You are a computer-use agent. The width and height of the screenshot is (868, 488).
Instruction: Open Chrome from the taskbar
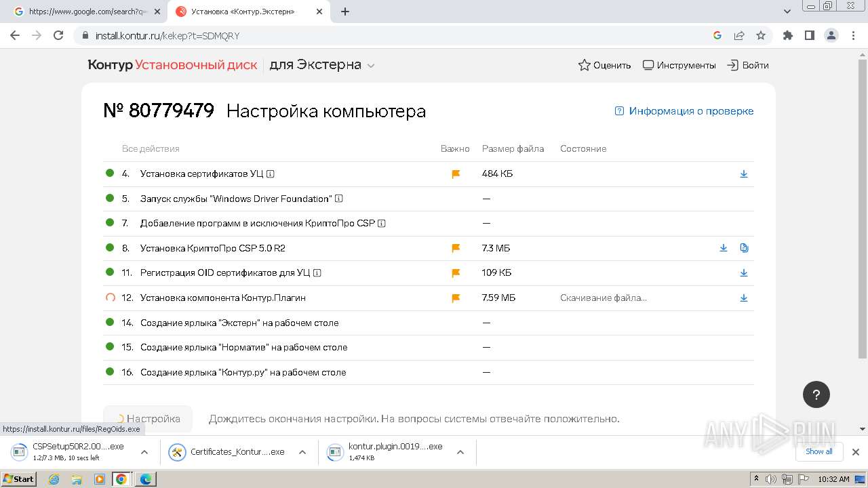pyautogui.click(x=121, y=479)
